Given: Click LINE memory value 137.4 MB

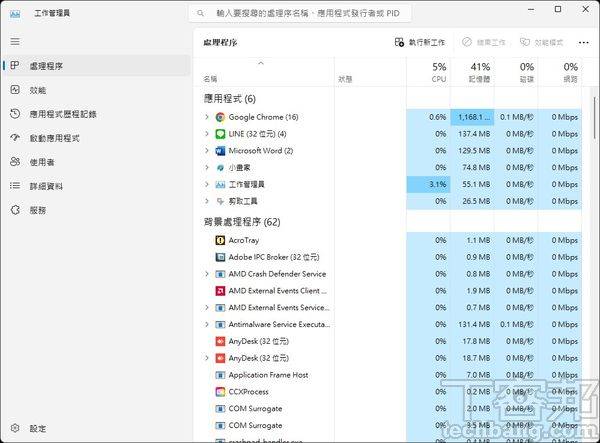Looking at the screenshot, I should [x=474, y=134].
